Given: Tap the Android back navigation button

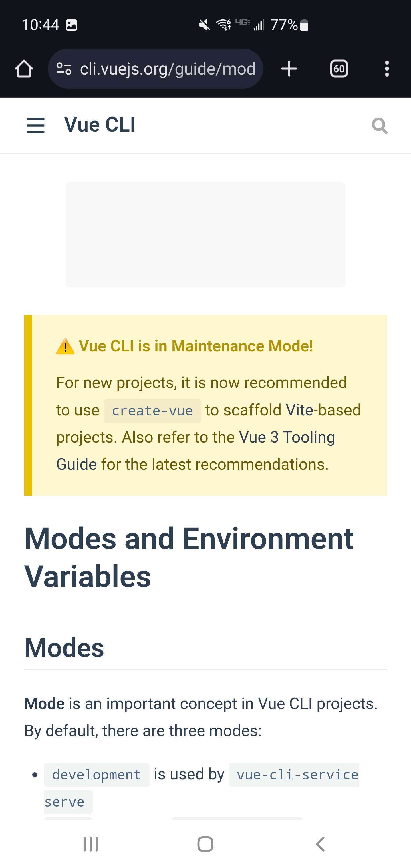Looking at the screenshot, I should (x=320, y=844).
